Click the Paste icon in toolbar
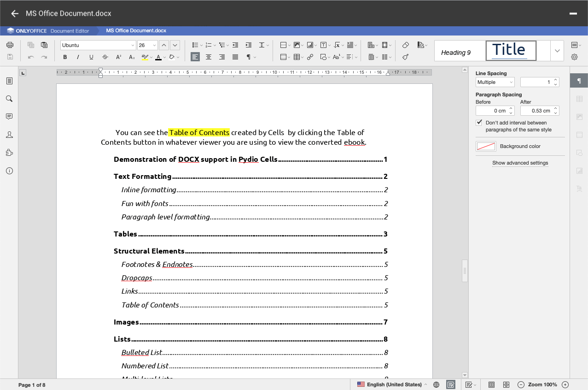 tap(44, 45)
